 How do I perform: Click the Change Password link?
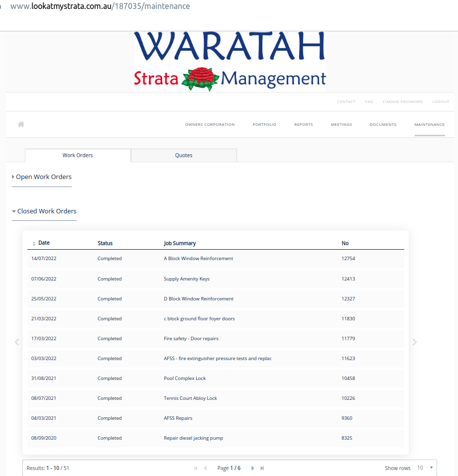tap(402, 102)
